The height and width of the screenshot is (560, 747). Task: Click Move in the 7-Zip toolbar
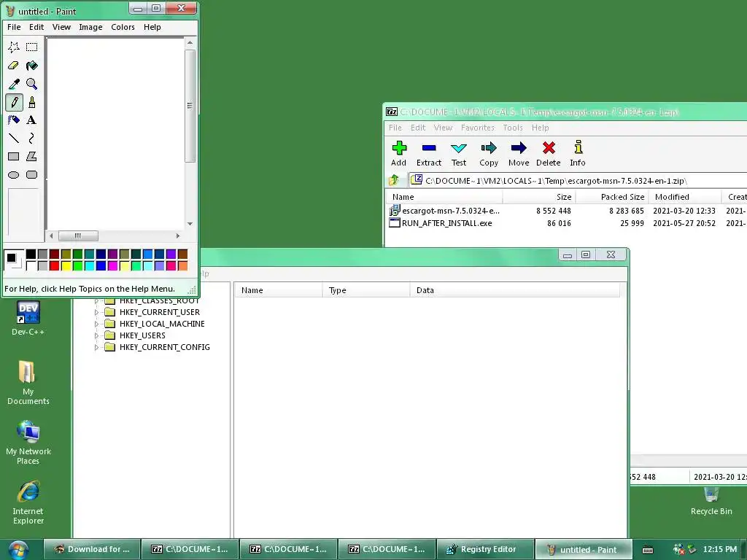519,153
